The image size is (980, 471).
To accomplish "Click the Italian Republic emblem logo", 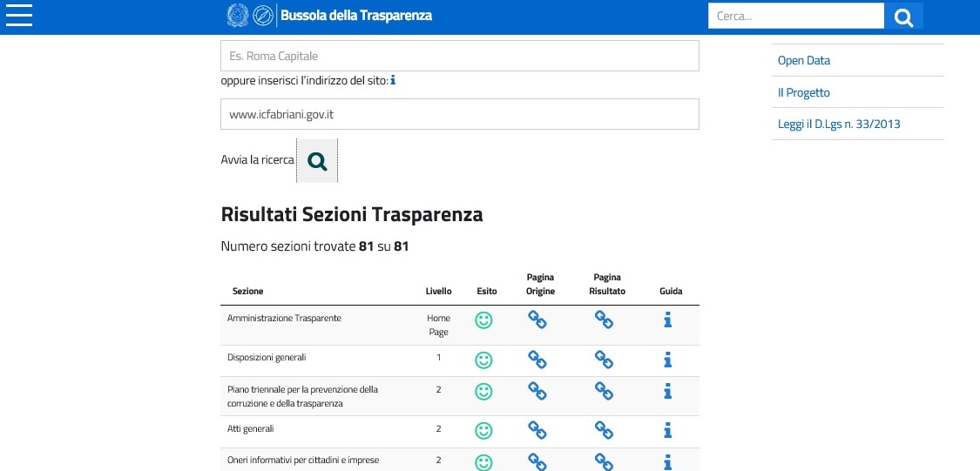I will tap(237, 15).
